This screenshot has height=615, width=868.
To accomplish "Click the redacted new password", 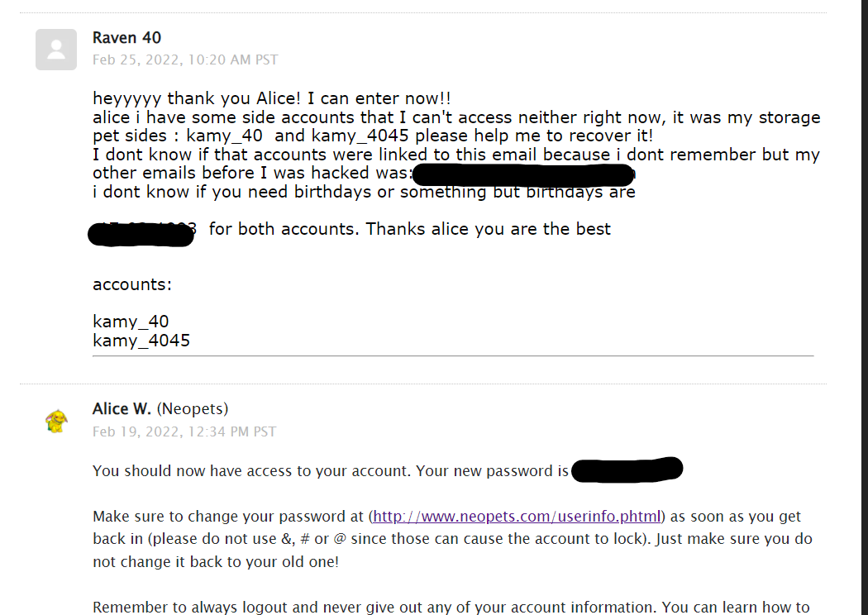I will (x=627, y=470).
